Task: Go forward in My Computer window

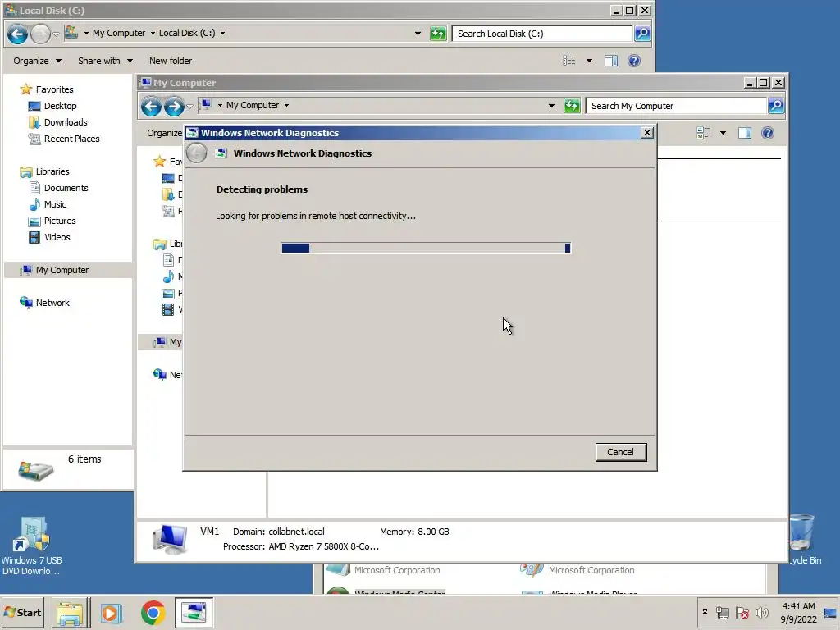Action: 174,106
